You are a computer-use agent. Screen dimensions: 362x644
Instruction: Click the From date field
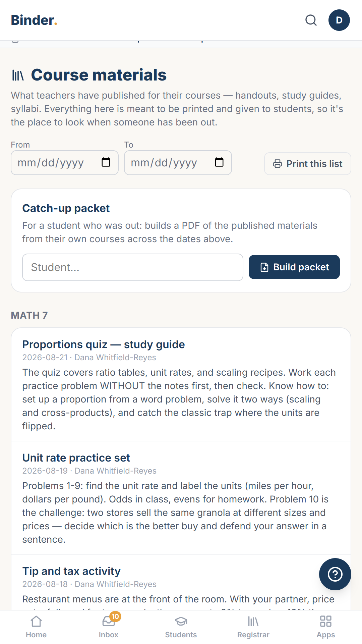click(65, 163)
